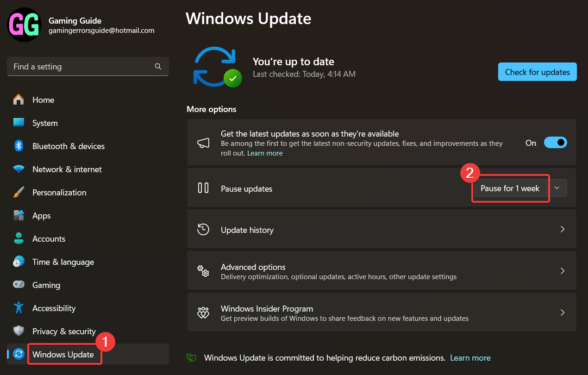
Task: Click the System monitor icon
Action: [x=19, y=123]
